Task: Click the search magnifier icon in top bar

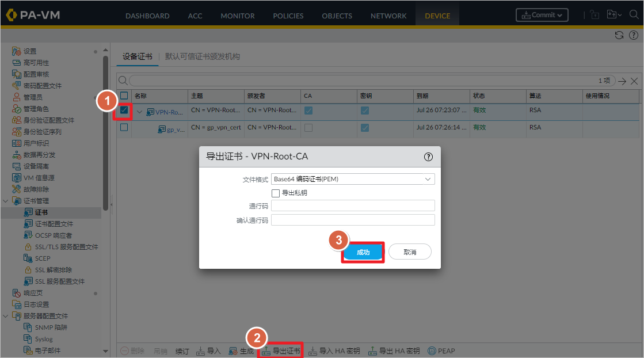Action: [x=634, y=15]
